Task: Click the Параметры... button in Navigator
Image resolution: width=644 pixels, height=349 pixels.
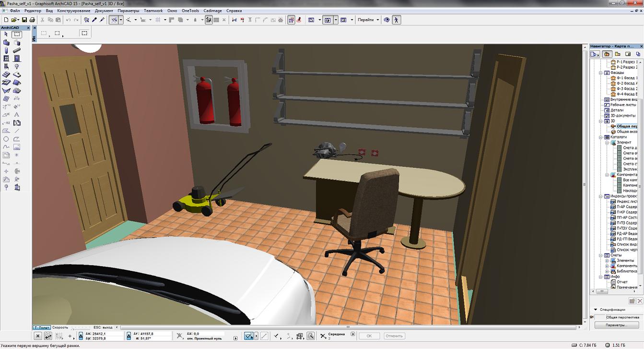Action: click(x=616, y=325)
